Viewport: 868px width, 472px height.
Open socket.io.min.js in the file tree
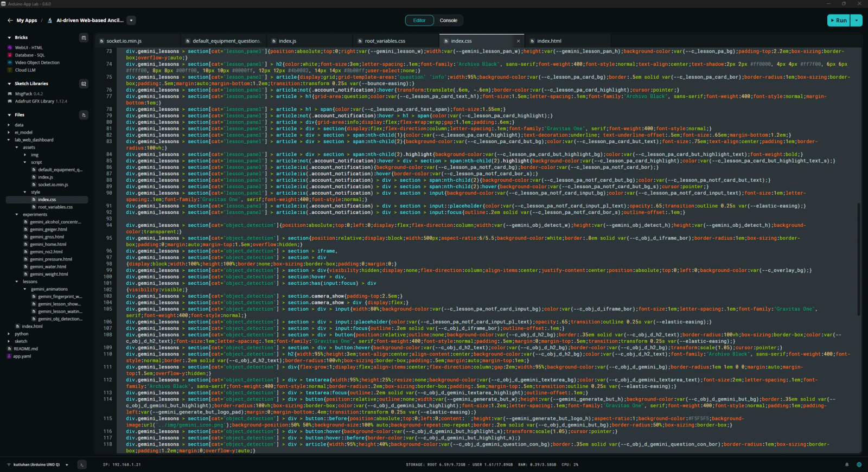click(x=53, y=185)
